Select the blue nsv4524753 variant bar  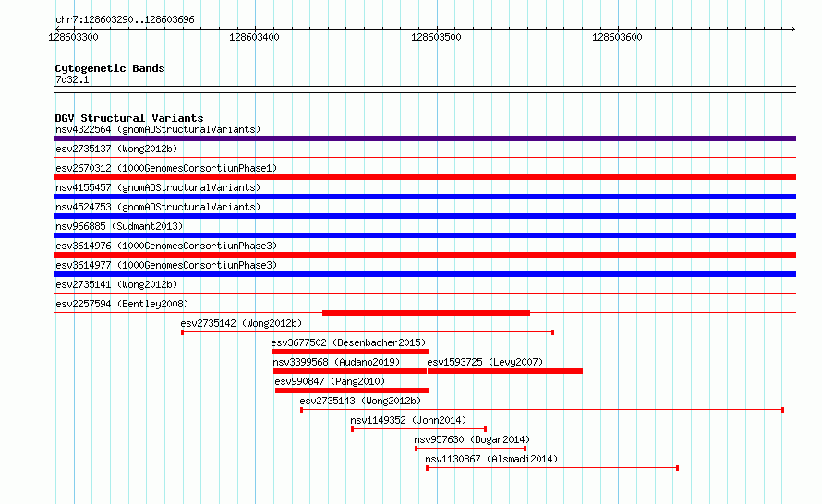[425, 216]
